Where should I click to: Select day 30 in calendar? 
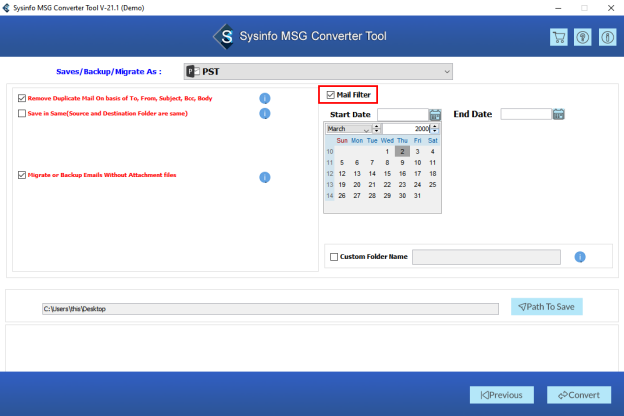pos(402,196)
